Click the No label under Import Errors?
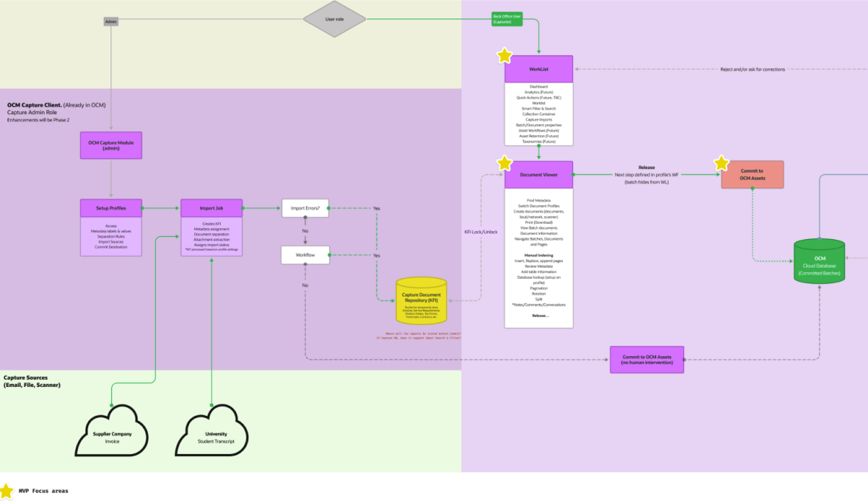Viewport: 868px width, 504px height. click(x=305, y=231)
